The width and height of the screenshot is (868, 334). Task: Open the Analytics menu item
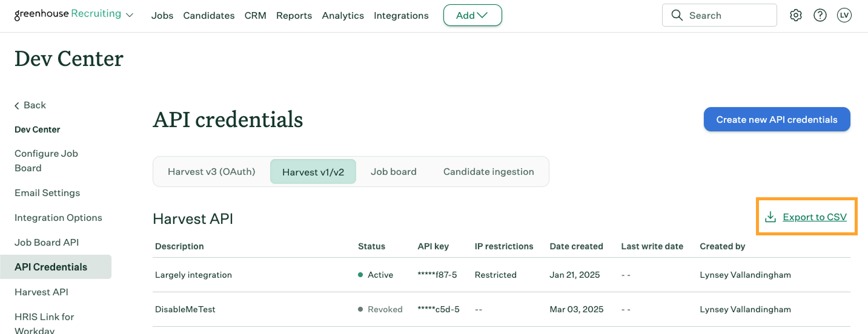pyautogui.click(x=343, y=16)
